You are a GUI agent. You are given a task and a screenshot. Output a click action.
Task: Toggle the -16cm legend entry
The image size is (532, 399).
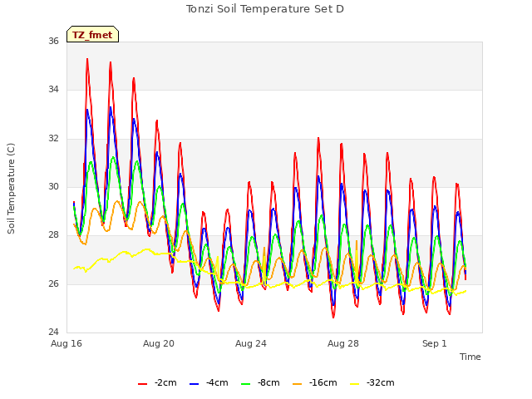pos(314,382)
